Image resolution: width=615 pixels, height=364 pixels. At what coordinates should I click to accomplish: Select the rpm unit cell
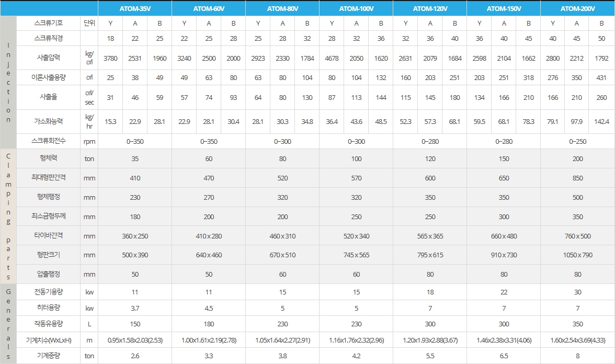89,141
